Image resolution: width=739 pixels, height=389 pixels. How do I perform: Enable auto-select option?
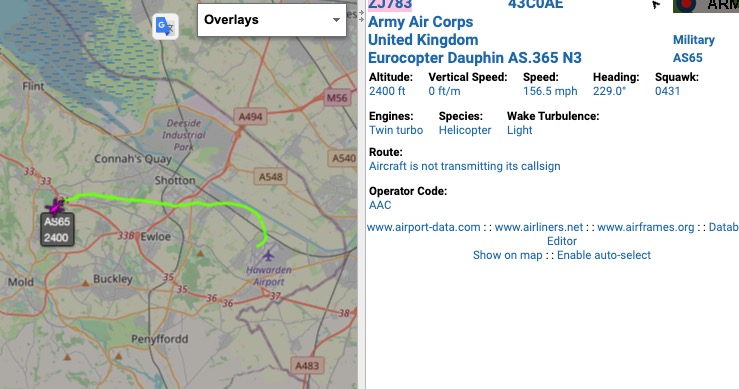point(604,255)
